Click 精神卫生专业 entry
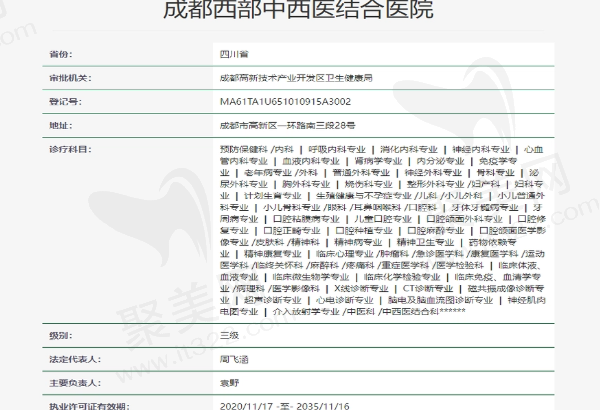 pos(426,242)
